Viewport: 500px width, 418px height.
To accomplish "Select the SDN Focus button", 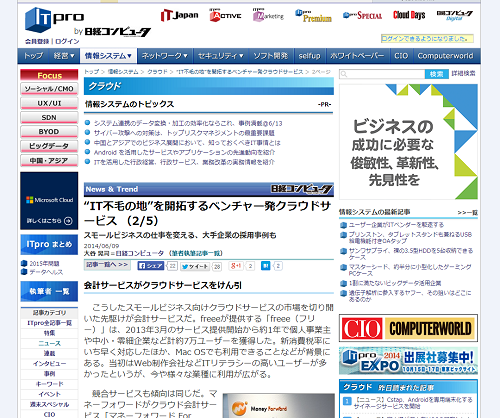I will (49, 118).
